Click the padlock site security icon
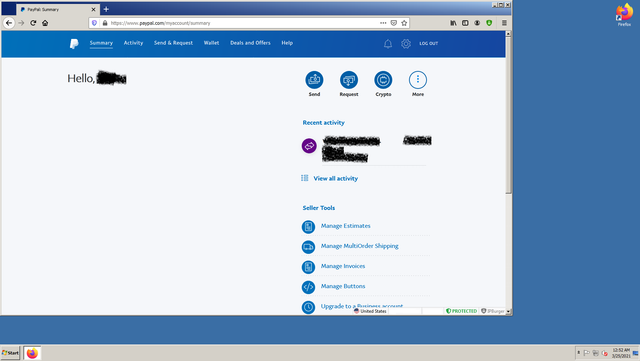640x361 pixels. point(105,23)
